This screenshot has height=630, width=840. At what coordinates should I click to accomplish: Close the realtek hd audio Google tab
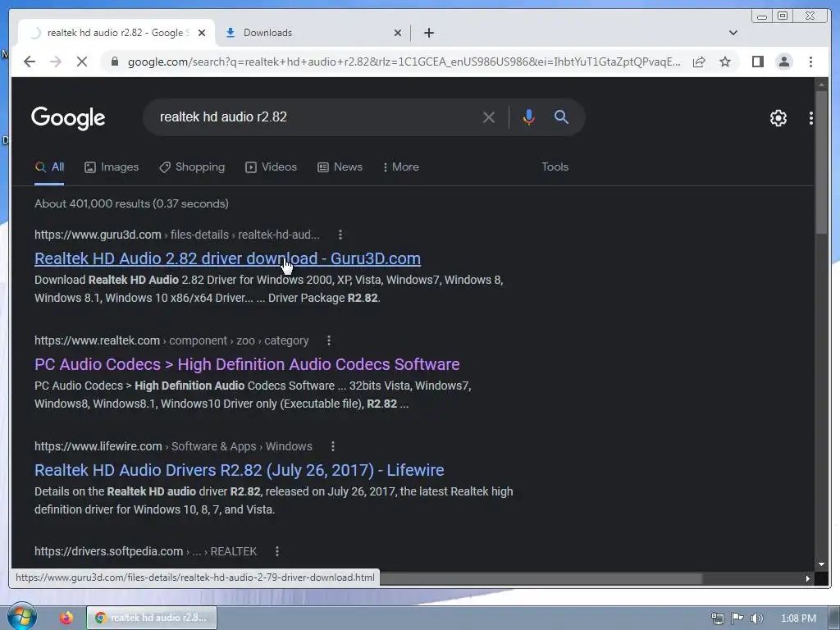(x=202, y=33)
